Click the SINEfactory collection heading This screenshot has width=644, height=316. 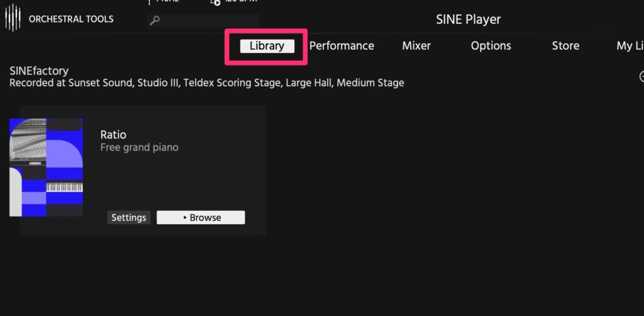[39, 71]
